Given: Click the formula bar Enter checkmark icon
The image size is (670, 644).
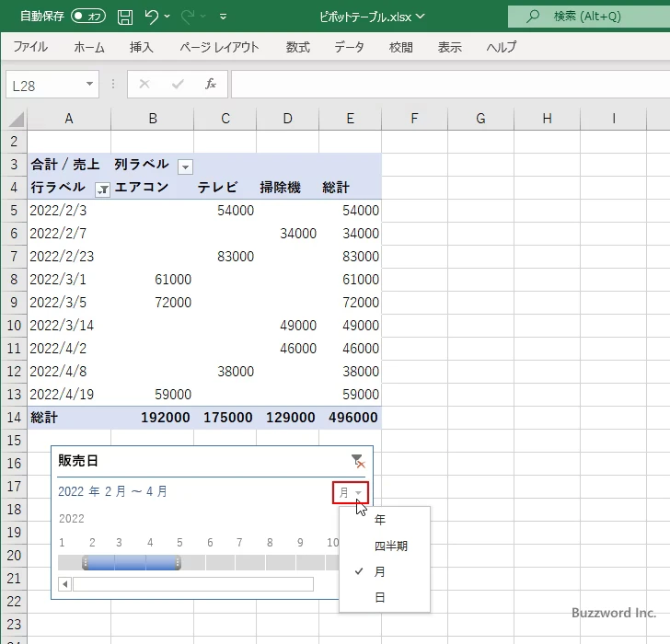Looking at the screenshot, I should pyautogui.click(x=178, y=84).
